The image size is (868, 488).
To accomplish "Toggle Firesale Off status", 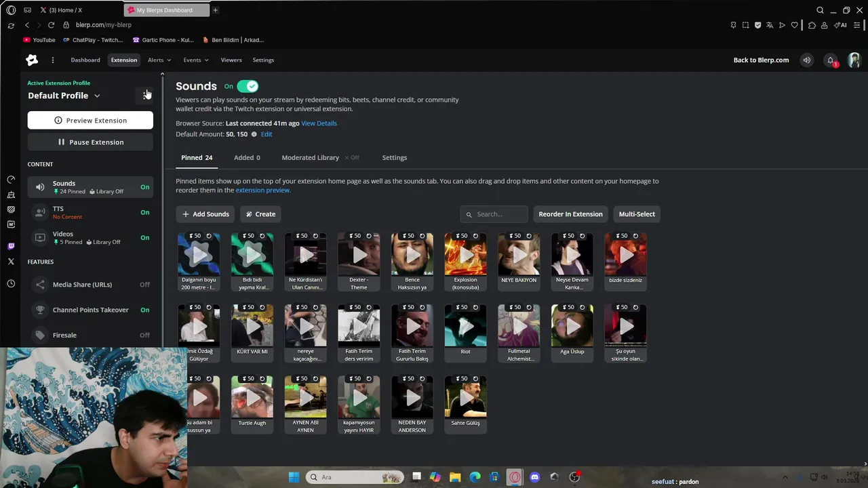I will (144, 335).
